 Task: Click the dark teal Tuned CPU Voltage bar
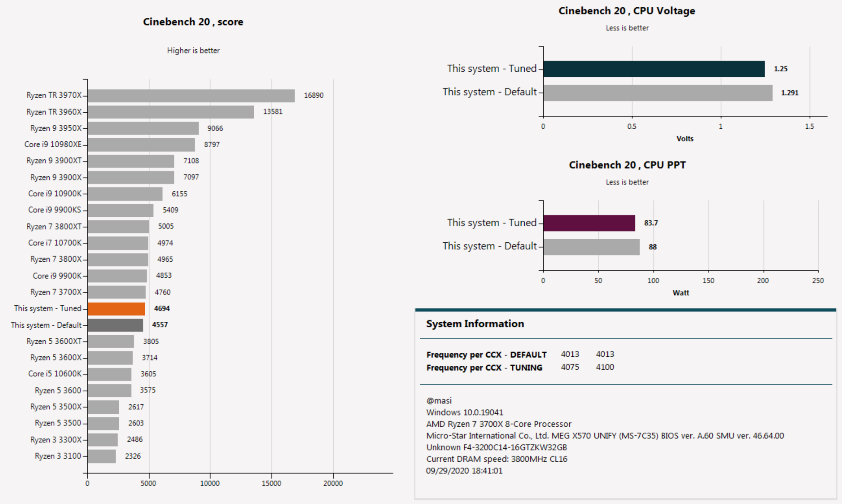point(654,69)
